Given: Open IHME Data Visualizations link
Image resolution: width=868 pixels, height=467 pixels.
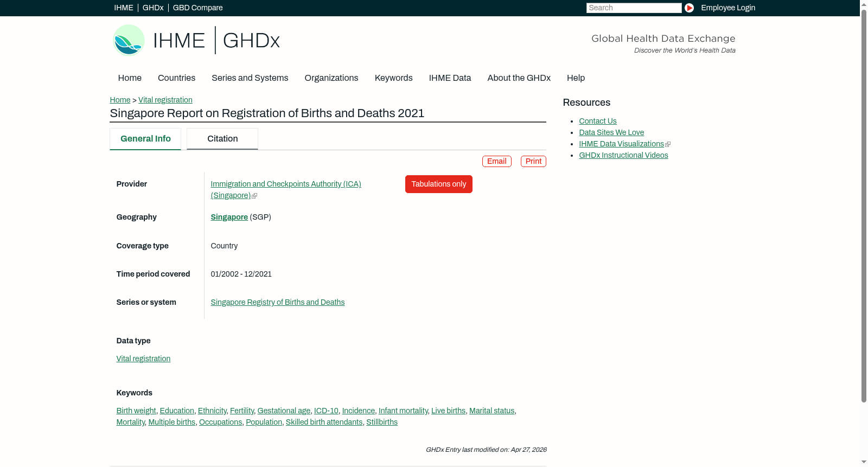Looking at the screenshot, I should 621,144.
